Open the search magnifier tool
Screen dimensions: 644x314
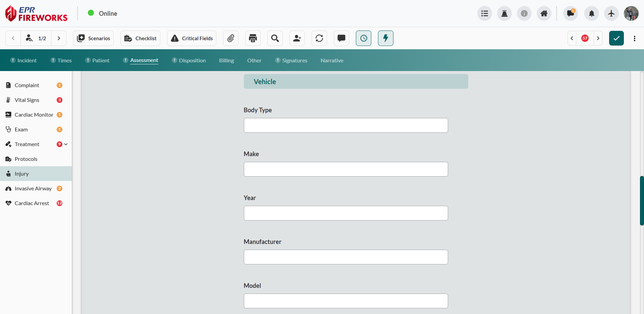(x=275, y=38)
